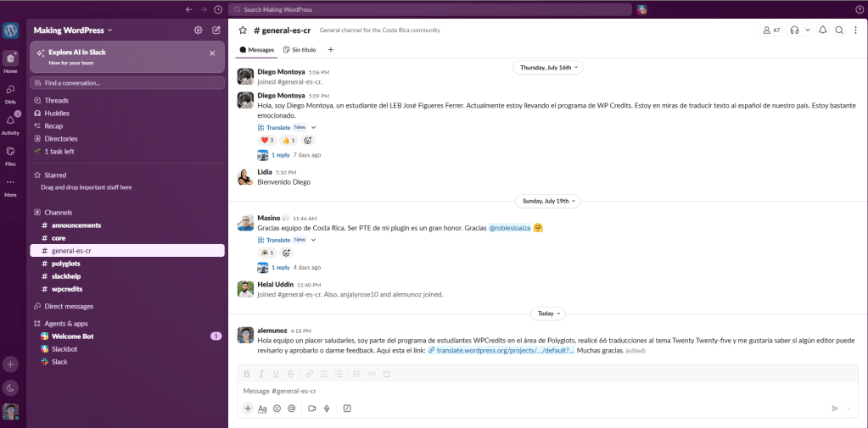
Task: Open the Sunday, July 19th date dropdown
Action: tap(547, 201)
